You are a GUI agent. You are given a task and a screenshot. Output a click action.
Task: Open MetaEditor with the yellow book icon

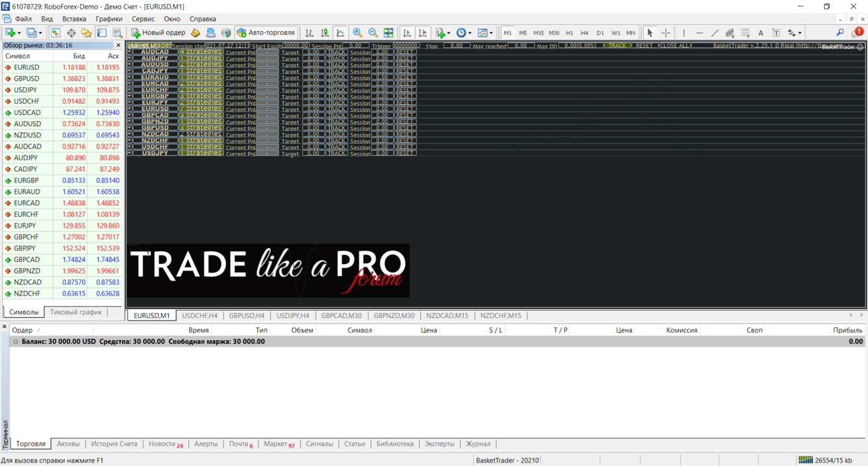pyautogui.click(x=195, y=32)
